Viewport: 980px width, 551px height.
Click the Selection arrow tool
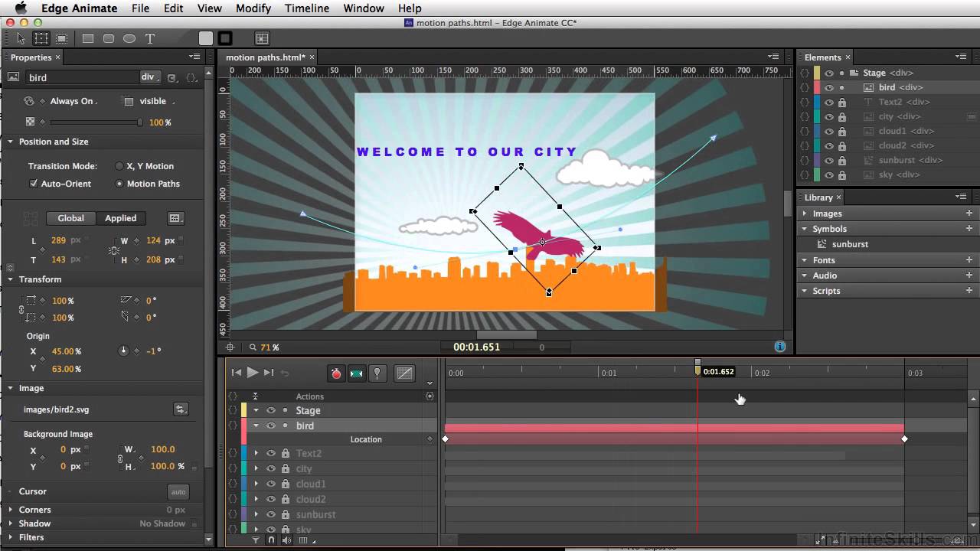[21, 38]
